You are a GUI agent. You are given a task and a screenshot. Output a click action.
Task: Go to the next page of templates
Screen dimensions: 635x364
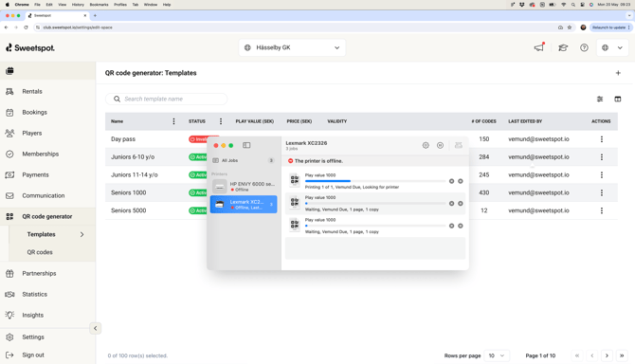click(x=607, y=355)
